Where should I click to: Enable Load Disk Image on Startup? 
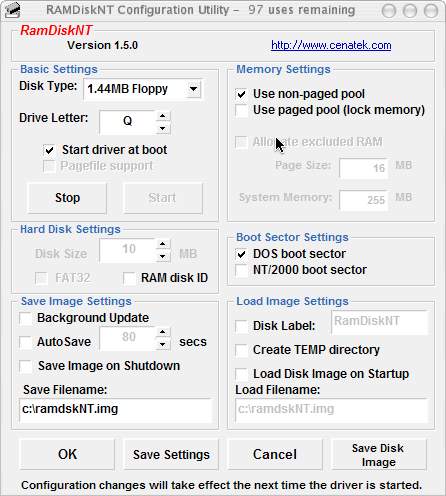(x=241, y=374)
